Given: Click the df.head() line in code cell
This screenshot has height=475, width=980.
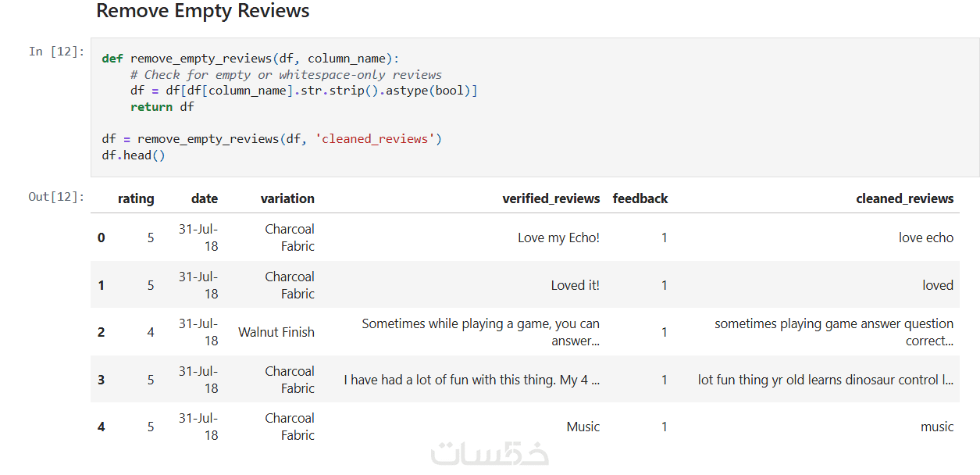Looking at the screenshot, I should [x=134, y=155].
